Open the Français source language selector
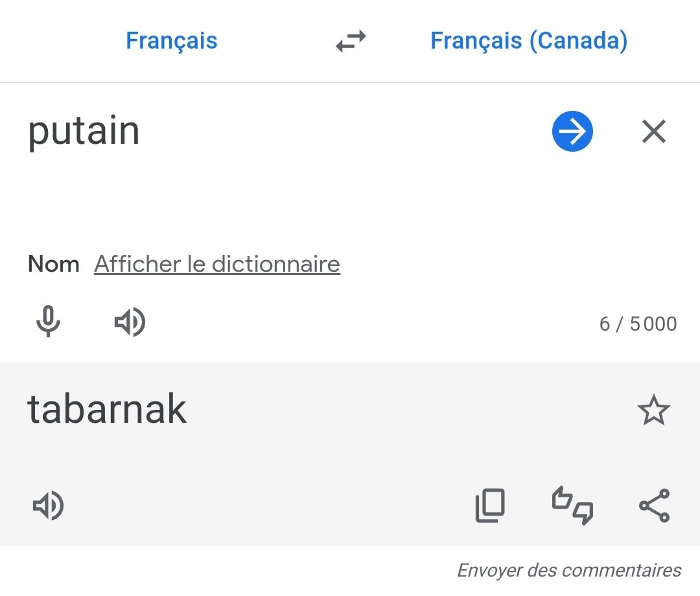Viewport: 700px width, 596px height. pos(171,41)
